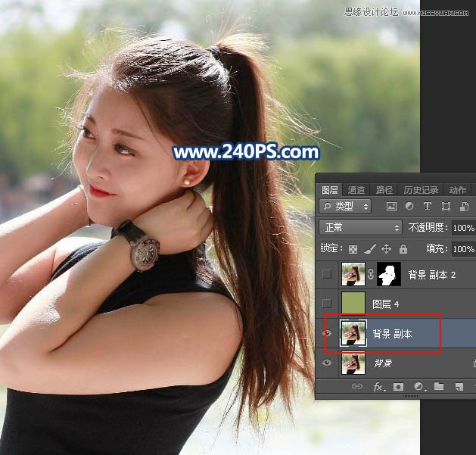This screenshot has width=476, height=455.
Task: Click the 填充 100% field
Action: [463, 249]
